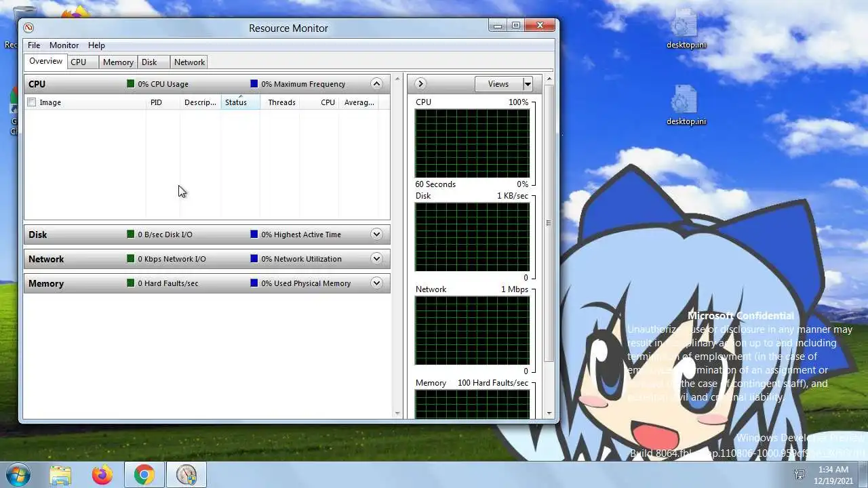Collapse the CPU section
The width and height of the screenshot is (868, 488).
tap(376, 84)
